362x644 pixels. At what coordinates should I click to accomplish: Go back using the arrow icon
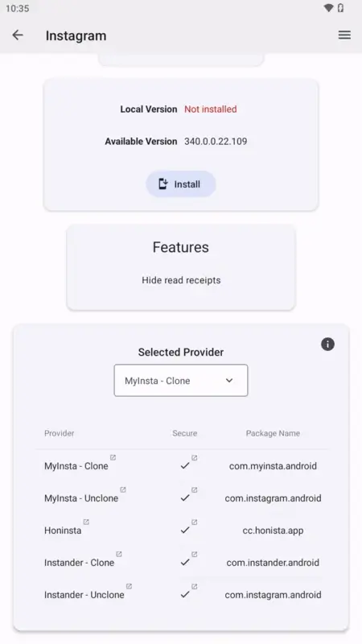click(18, 35)
